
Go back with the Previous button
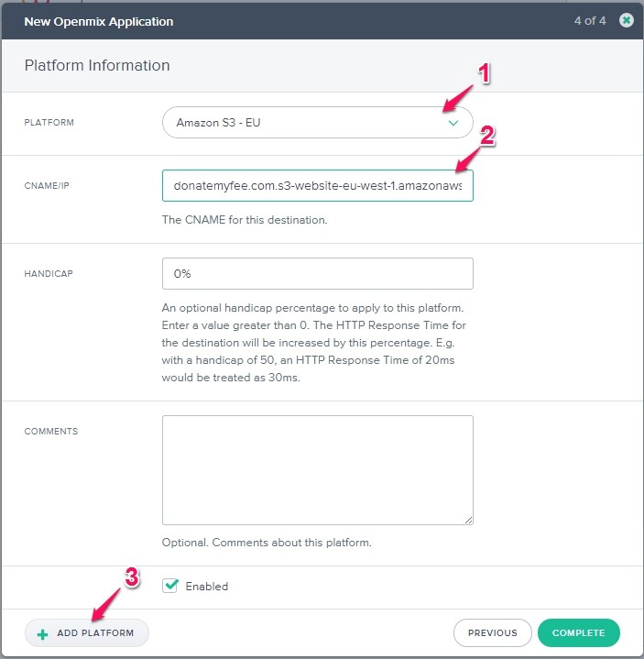tap(492, 632)
